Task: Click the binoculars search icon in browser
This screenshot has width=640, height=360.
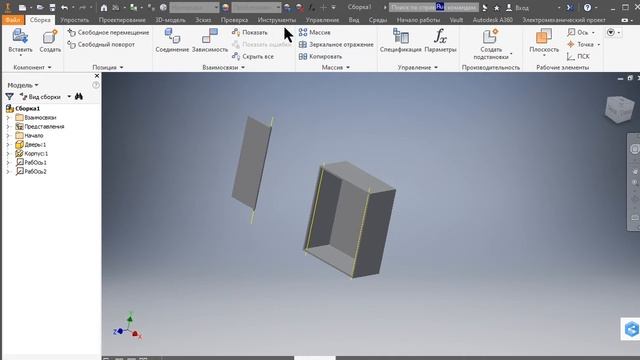Action: [x=79, y=96]
